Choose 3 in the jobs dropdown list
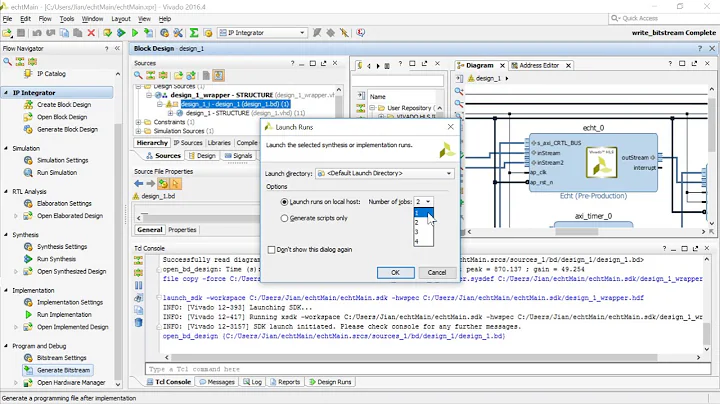 point(423,232)
